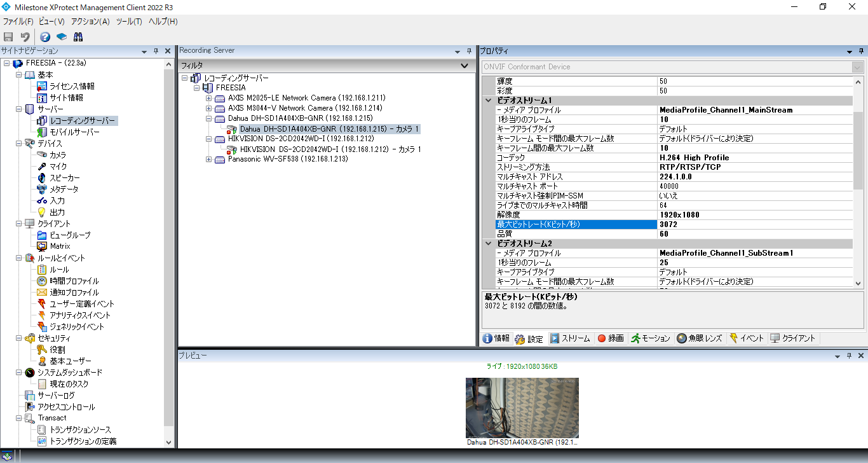Select トランザクションソース node
The width and height of the screenshot is (868, 463).
click(x=80, y=430)
